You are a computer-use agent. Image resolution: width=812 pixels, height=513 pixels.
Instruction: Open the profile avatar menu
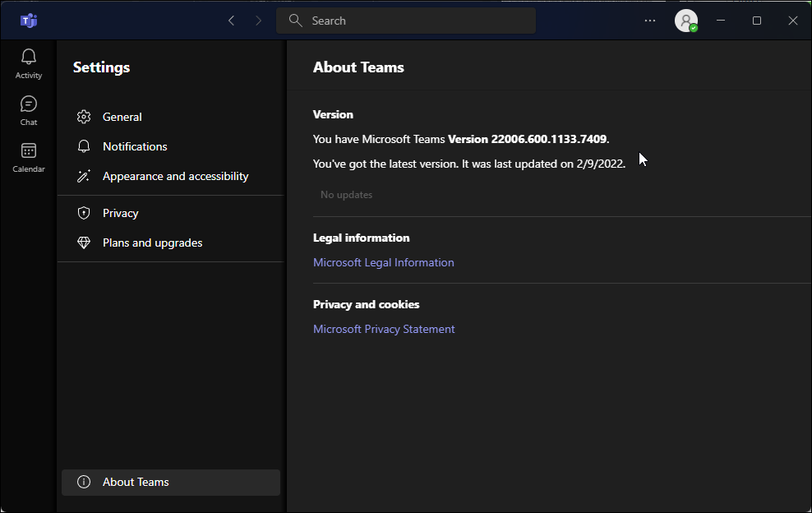pos(686,21)
